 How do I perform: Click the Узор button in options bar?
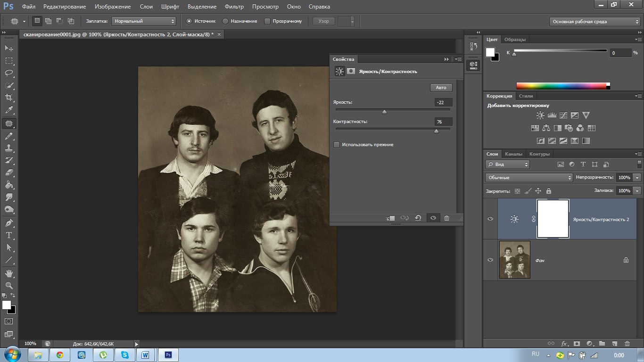(x=324, y=21)
